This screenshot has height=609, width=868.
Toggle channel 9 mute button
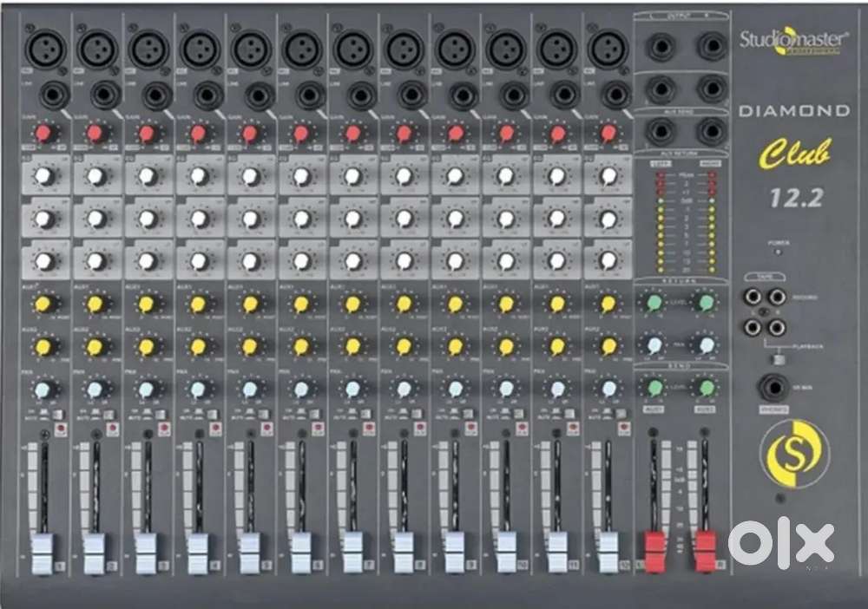pos(467,415)
